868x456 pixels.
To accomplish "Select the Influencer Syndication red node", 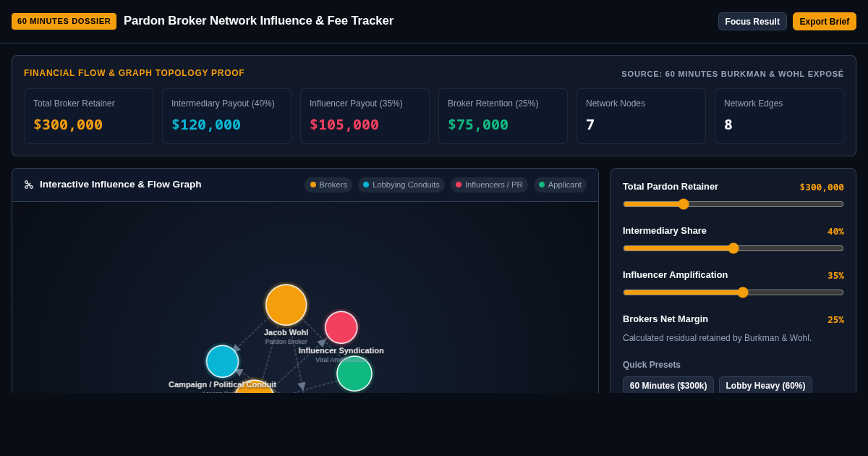I will click(341, 327).
